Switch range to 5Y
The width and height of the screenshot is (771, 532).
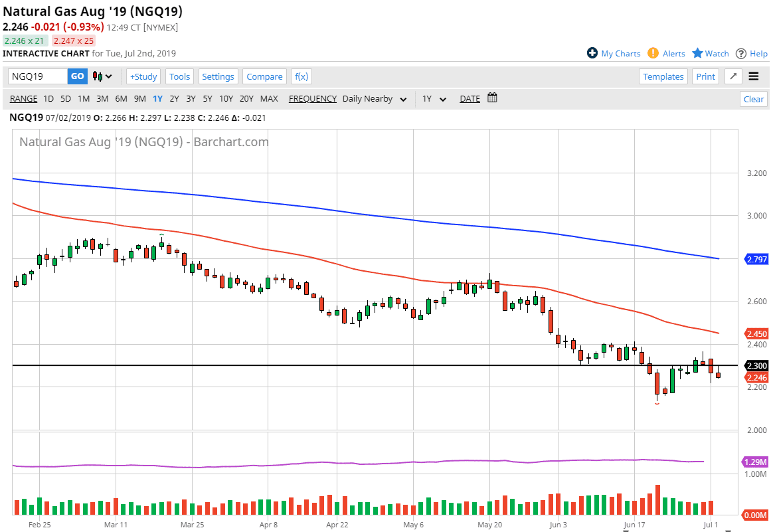(x=207, y=99)
